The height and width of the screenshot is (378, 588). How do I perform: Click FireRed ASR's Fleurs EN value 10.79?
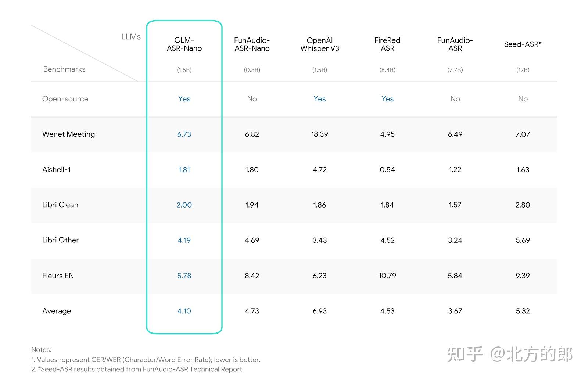tap(387, 276)
